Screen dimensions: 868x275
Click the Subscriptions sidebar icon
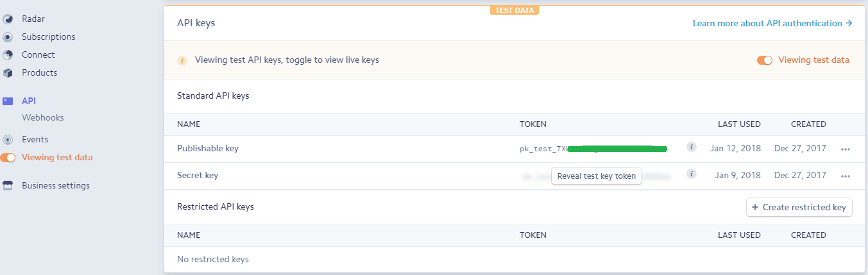point(8,37)
